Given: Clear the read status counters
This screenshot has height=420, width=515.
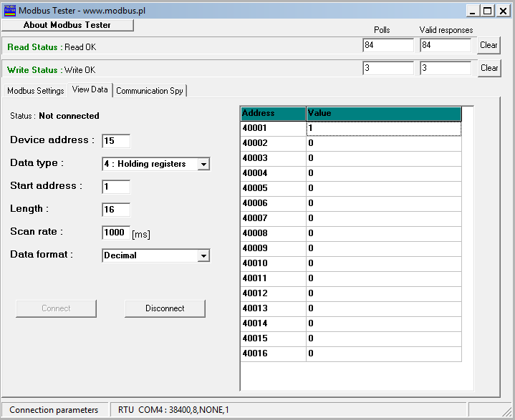Looking at the screenshot, I should (x=488, y=45).
